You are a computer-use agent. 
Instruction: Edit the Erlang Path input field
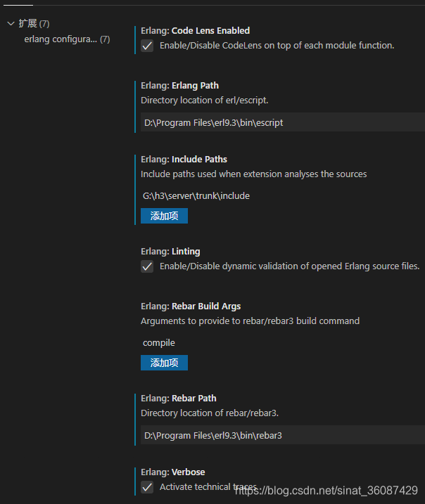click(x=283, y=122)
